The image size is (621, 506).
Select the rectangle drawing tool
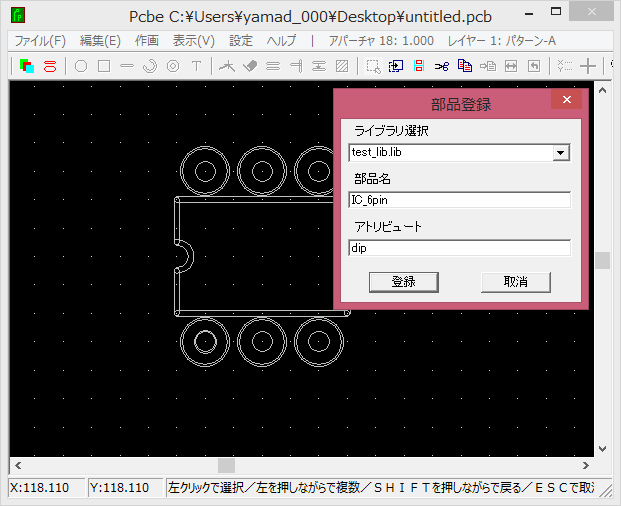click(103, 66)
